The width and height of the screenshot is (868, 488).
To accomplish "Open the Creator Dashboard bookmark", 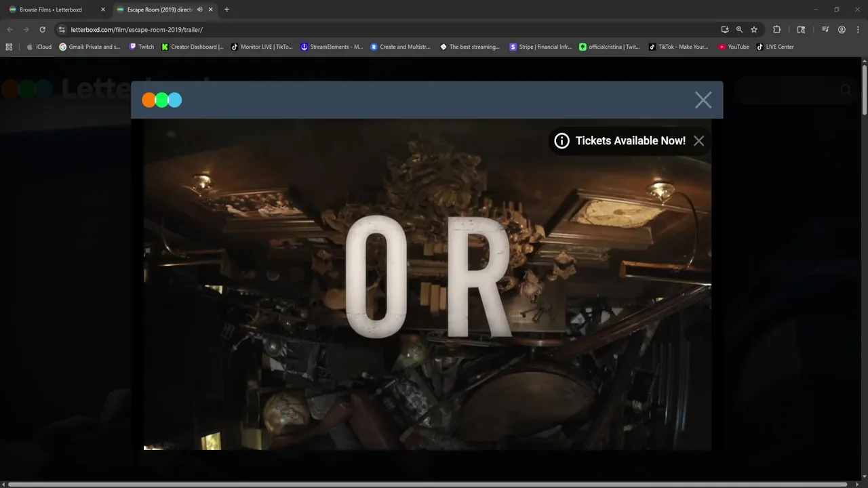I will [193, 47].
